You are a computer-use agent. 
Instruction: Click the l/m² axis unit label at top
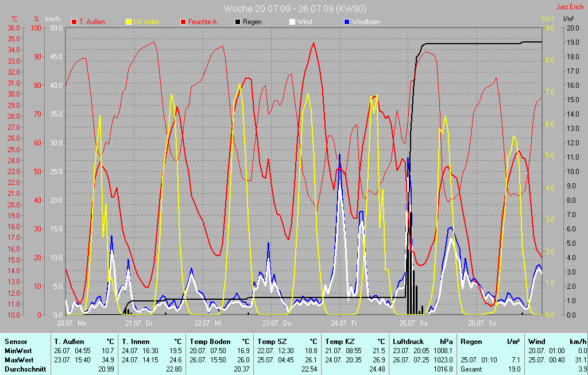pyautogui.click(x=568, y=19)
